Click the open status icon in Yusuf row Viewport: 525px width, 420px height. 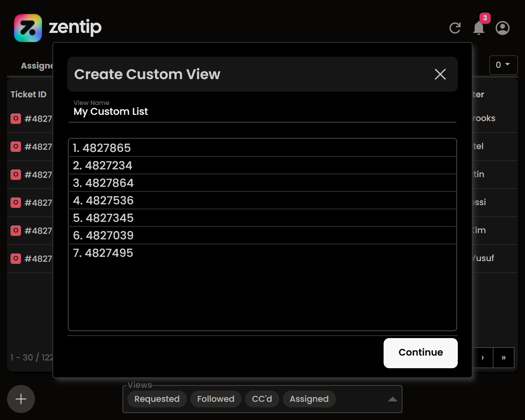pos(16,259)
